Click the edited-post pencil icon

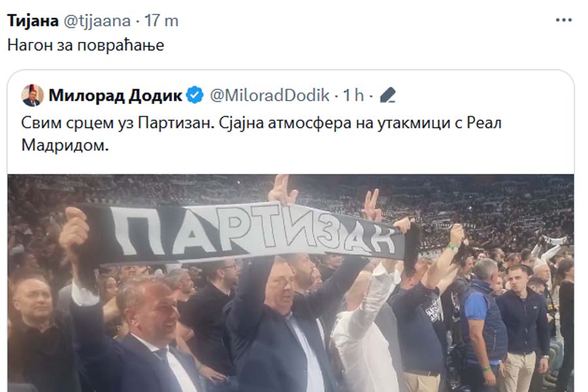click(387, 95)
